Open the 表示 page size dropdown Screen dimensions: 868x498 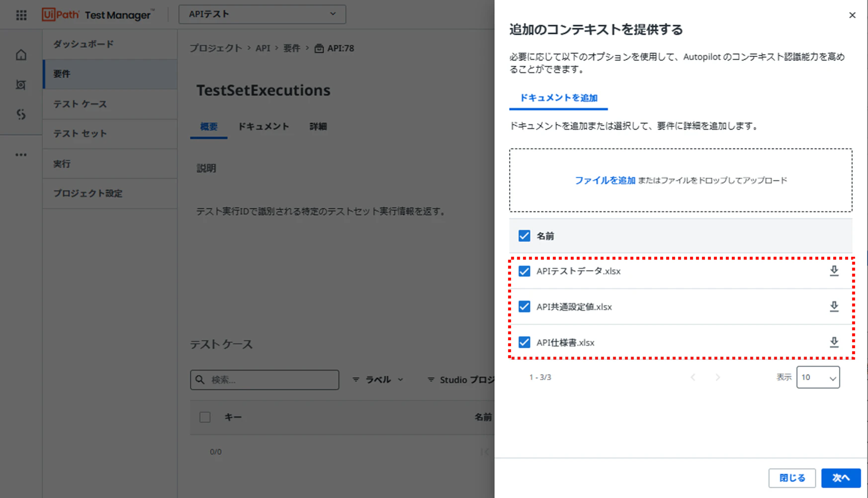click(818, 377)
